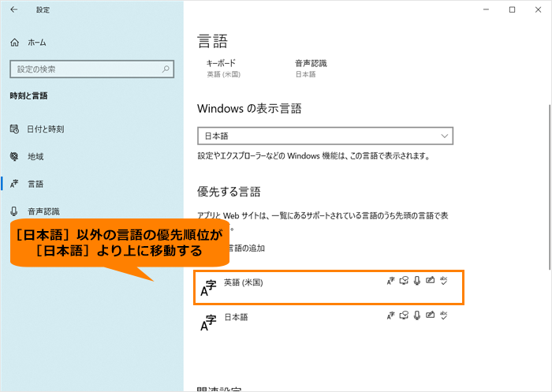Click the calendar clock icon for 日付と時刻
This screenshot has height=392, width=552.
coord(14,129)
